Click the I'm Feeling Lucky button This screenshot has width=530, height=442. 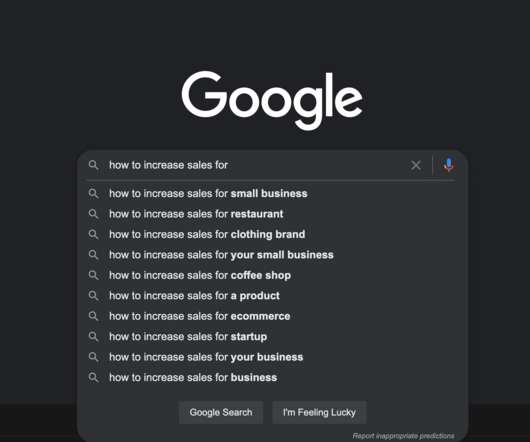(319, 412)
